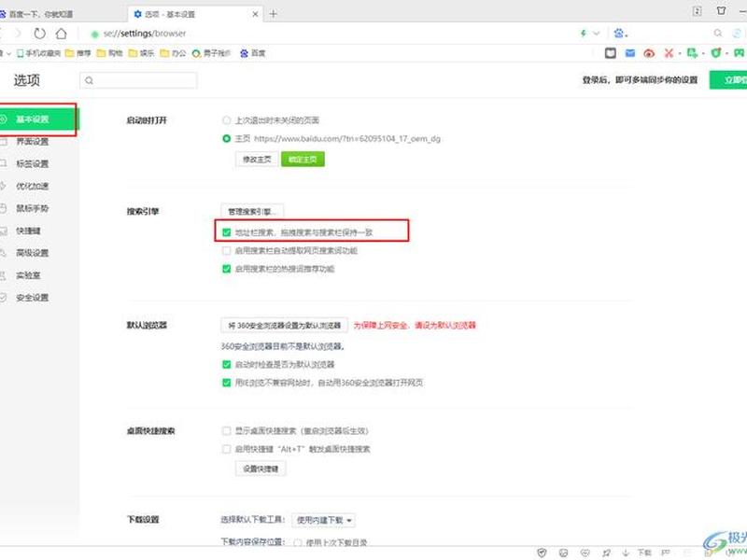Click the heart icon in the status bar
This screenshot has height=560, width=747.
point(585,553)
